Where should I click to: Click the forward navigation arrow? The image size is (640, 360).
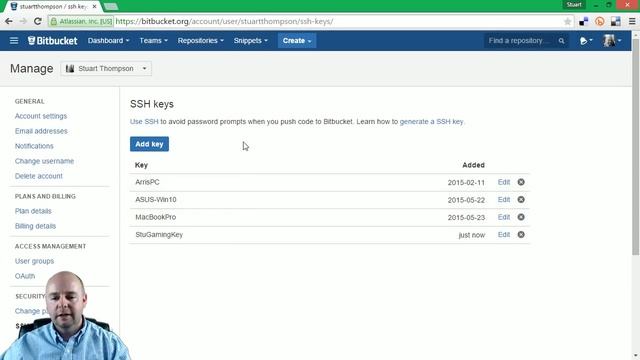(23, 21)
